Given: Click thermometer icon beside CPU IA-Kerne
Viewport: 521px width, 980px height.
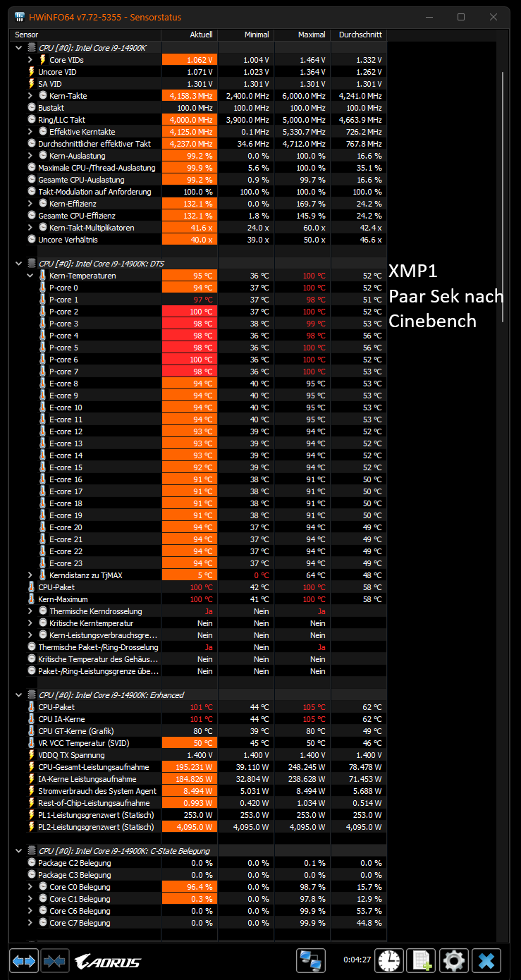Looking at the screenshot, I should click(x=31, y=719).
